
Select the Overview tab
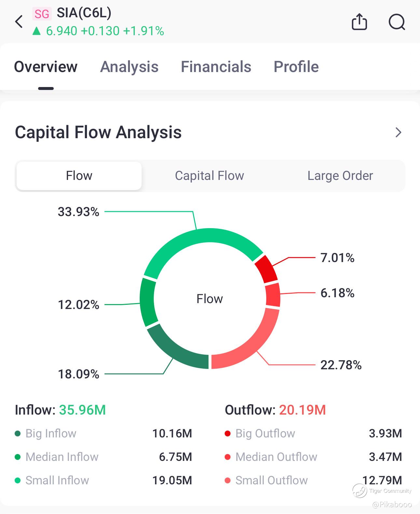46,67
